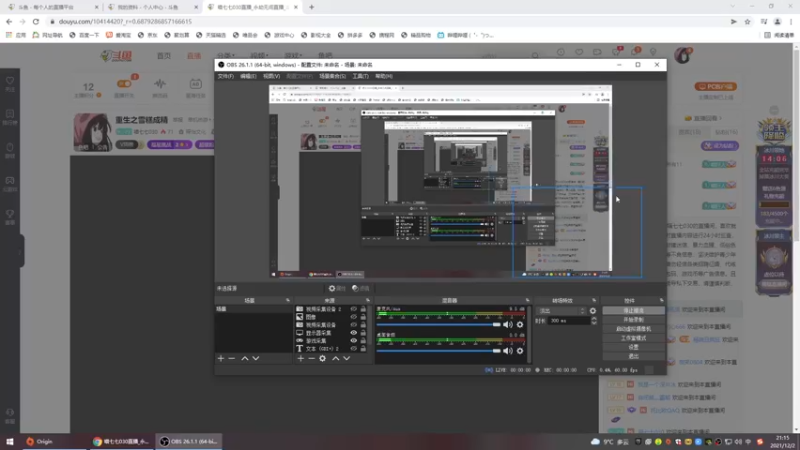Click the 工作室模式 button

click(x=634, y=338)
